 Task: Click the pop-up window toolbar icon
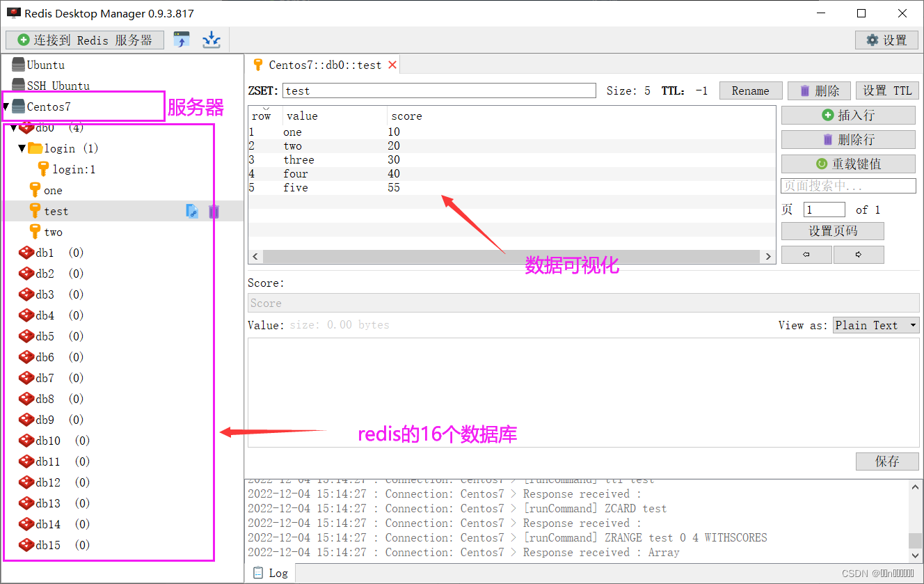(182, 40)
